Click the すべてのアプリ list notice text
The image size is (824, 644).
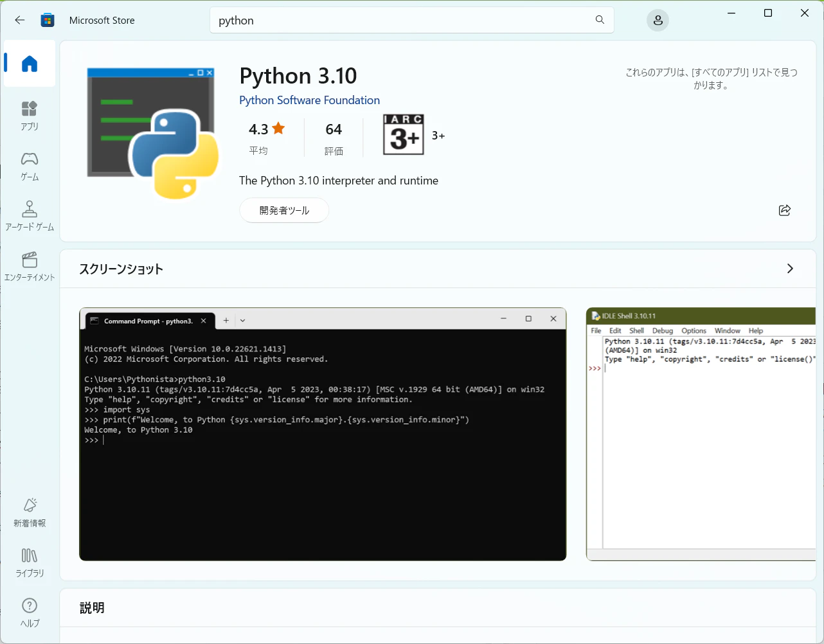pos(712,78)
